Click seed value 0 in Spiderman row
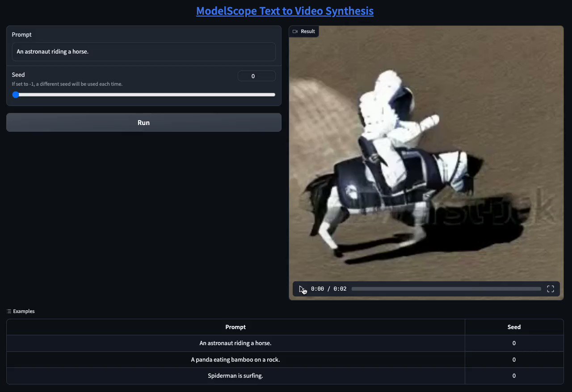This screenshot has height=392, width=572. coord(514,376)
